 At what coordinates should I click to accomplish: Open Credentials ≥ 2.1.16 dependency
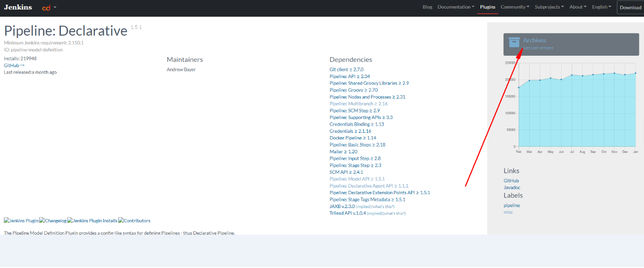[x=350, y=131]
